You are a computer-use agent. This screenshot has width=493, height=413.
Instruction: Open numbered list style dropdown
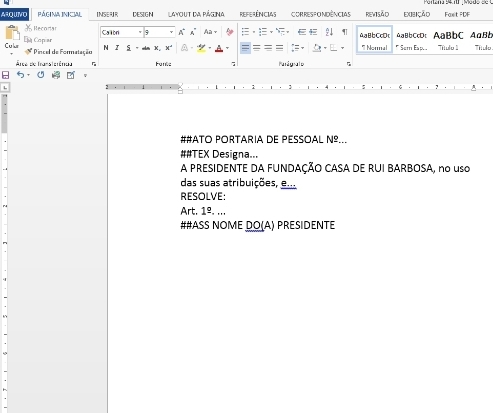[x=271, y=32]
